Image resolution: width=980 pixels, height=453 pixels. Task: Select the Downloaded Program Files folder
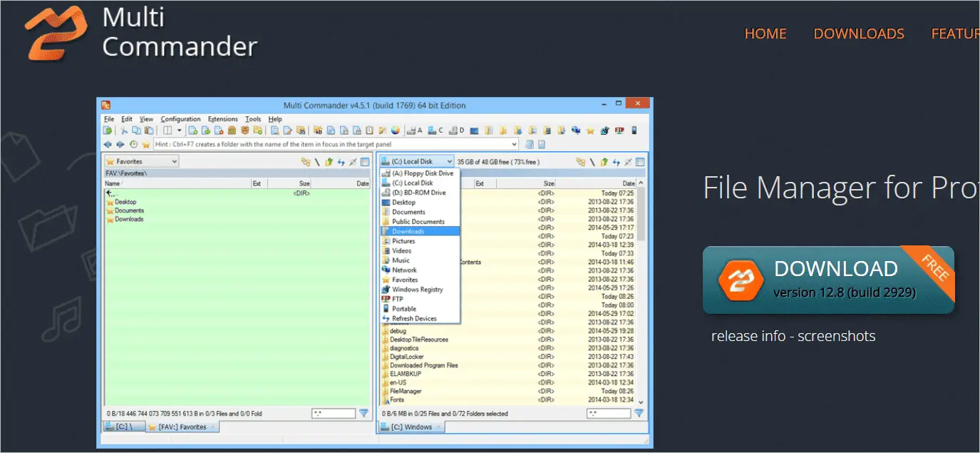click(423, 365)
